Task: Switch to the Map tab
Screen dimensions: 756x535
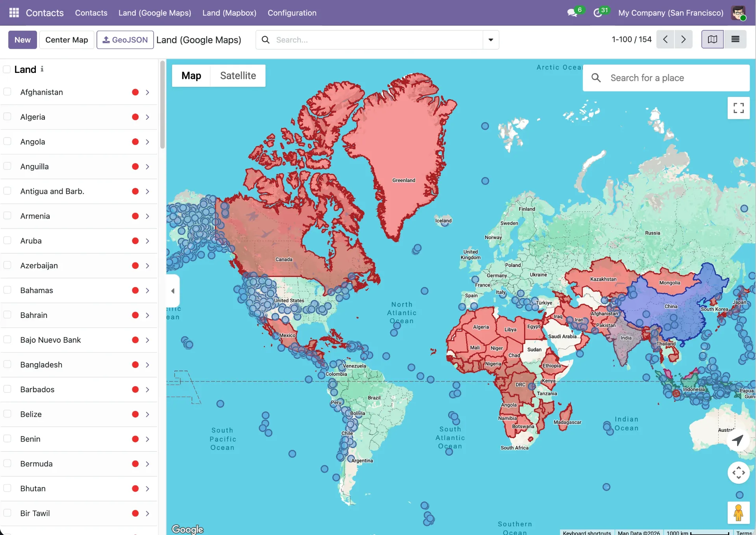Action: coord(191,76)
